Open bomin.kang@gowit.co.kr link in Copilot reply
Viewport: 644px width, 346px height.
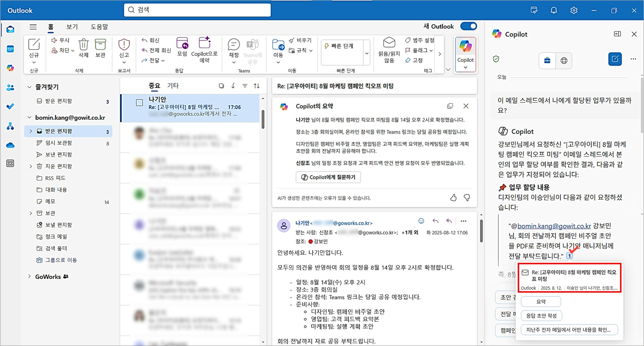(x=554, y=226)
